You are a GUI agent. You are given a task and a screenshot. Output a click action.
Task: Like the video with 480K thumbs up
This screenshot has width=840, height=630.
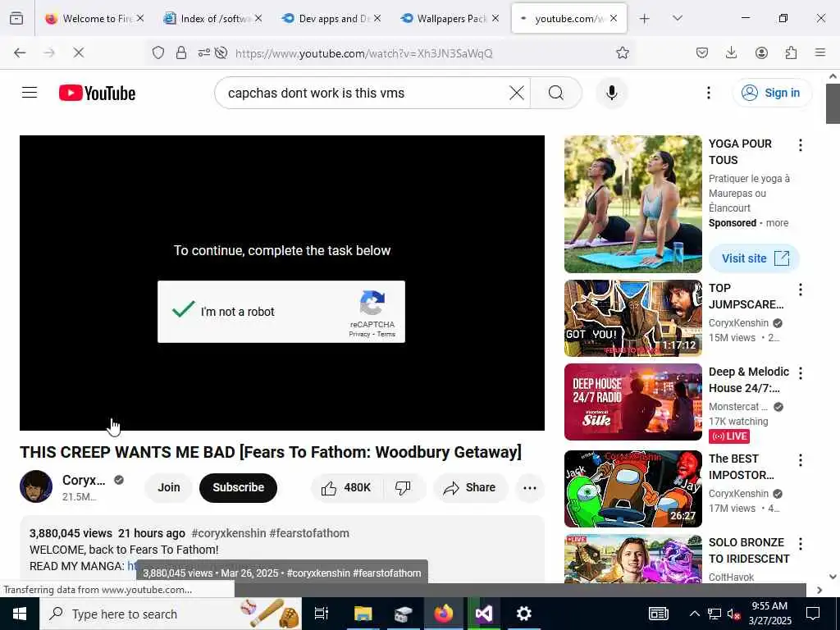pyautogui.click(x=346, y=487)
